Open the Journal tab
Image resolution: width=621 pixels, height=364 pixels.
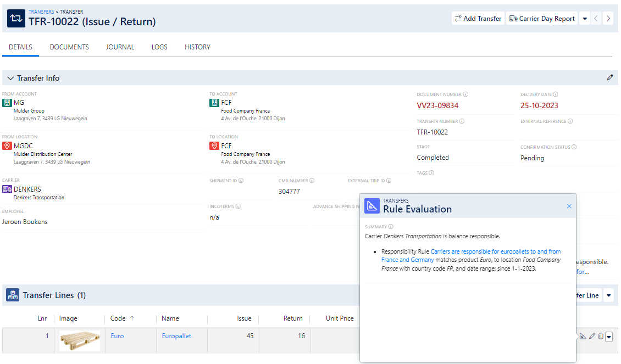pyautogui.click(x=120, y=47)
